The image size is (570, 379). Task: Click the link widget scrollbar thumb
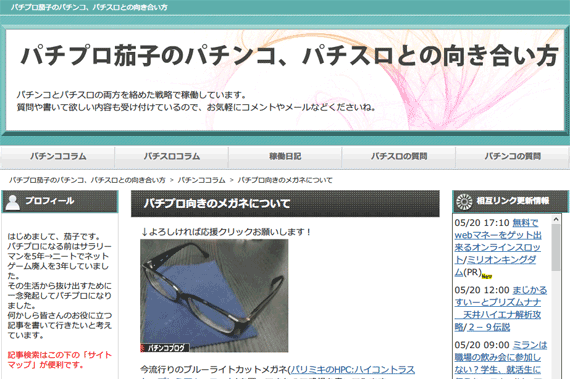(x=555, y=247)
